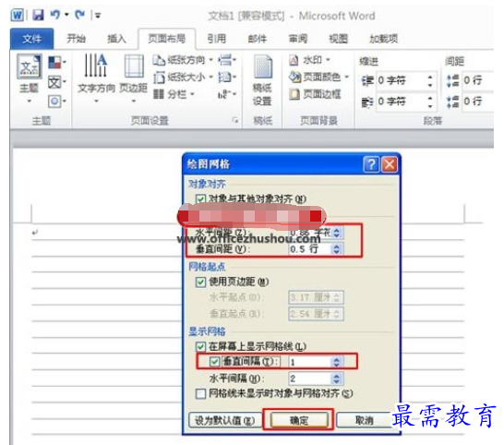This screenshot has height=445, width=504.
Task: Open the Undo history dropdown arrow
Action: pyautogui.click(x=66, y=15)
